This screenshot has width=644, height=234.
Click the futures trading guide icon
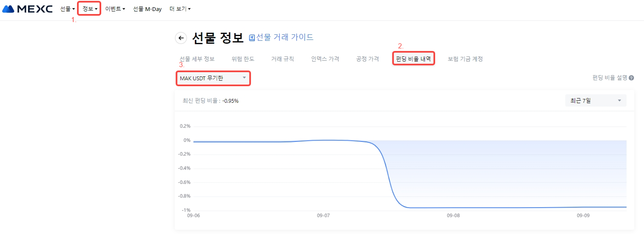(252, 38)
